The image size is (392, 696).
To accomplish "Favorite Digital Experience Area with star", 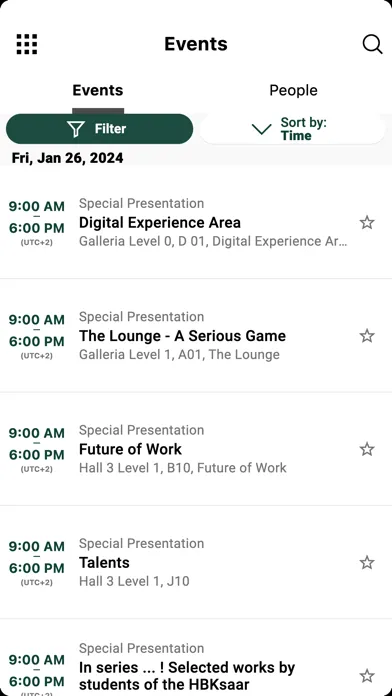I will click(x=367, y=222).
